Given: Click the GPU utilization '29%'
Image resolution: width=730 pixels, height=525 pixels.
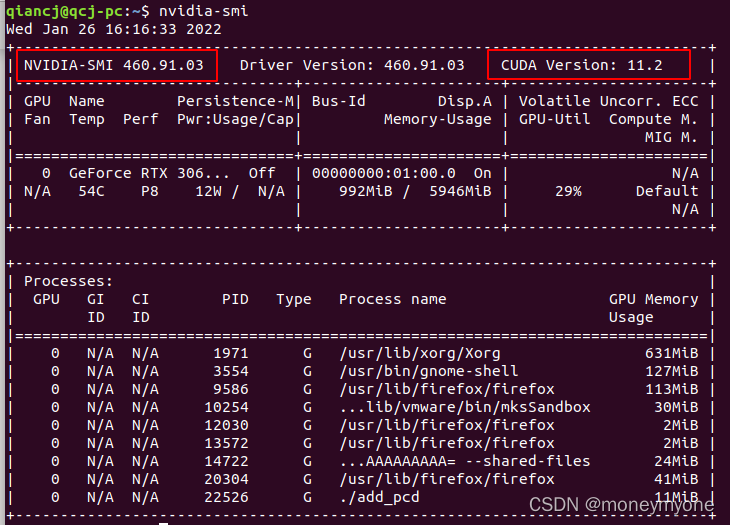Looking at the screenshot, I should tap(568, 191).
